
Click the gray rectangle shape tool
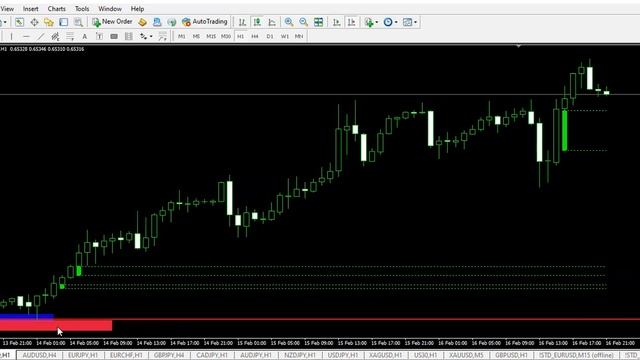tap(114, 36)
